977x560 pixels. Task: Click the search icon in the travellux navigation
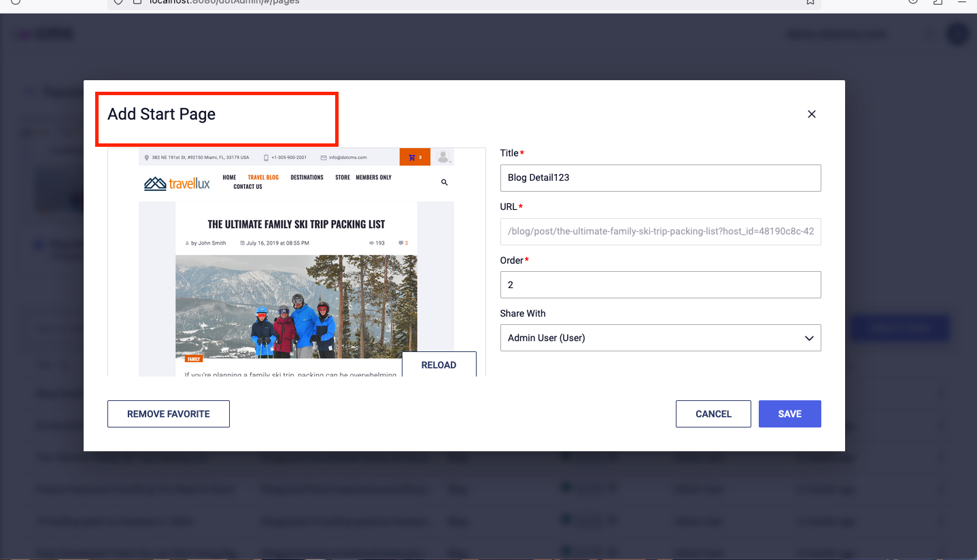[444, 182]
